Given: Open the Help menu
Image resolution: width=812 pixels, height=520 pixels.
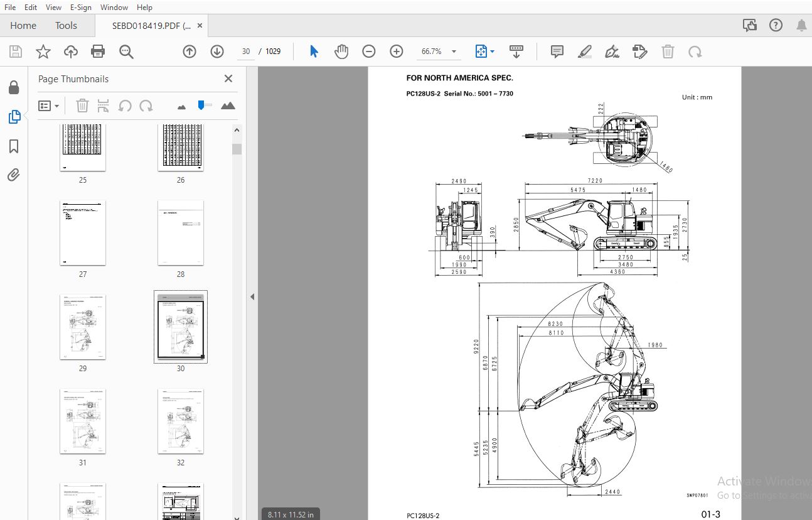Looking at the screenshot, I should tap(144, 7).
